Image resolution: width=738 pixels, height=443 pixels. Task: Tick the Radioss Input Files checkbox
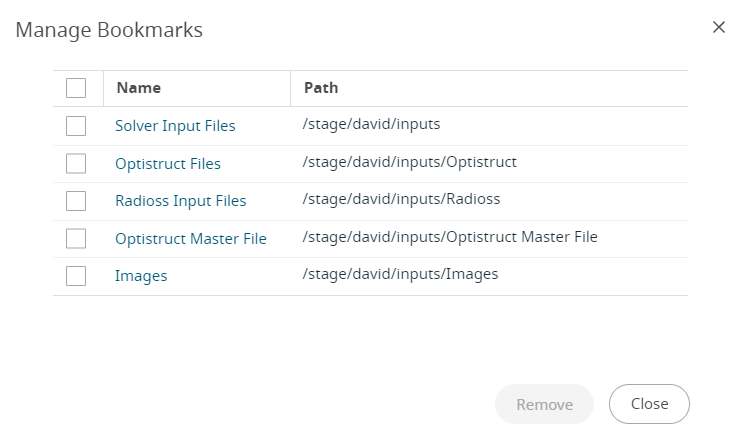(76, 201)
